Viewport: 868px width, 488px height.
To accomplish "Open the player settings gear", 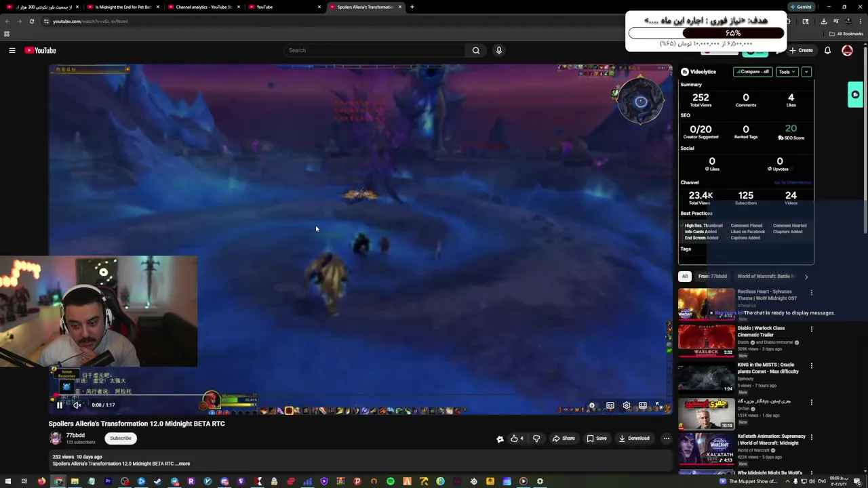I will (x=627, y=405).
